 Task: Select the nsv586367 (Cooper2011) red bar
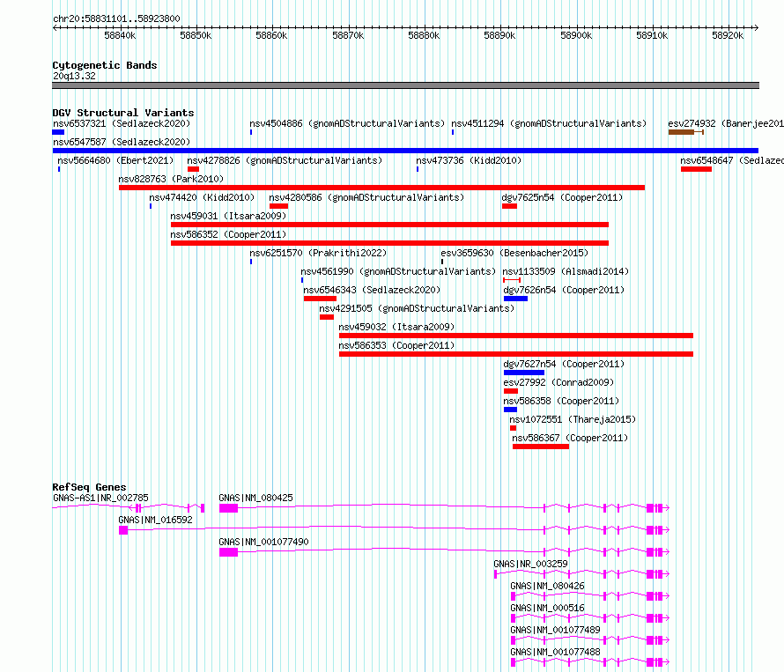point(541,447)
